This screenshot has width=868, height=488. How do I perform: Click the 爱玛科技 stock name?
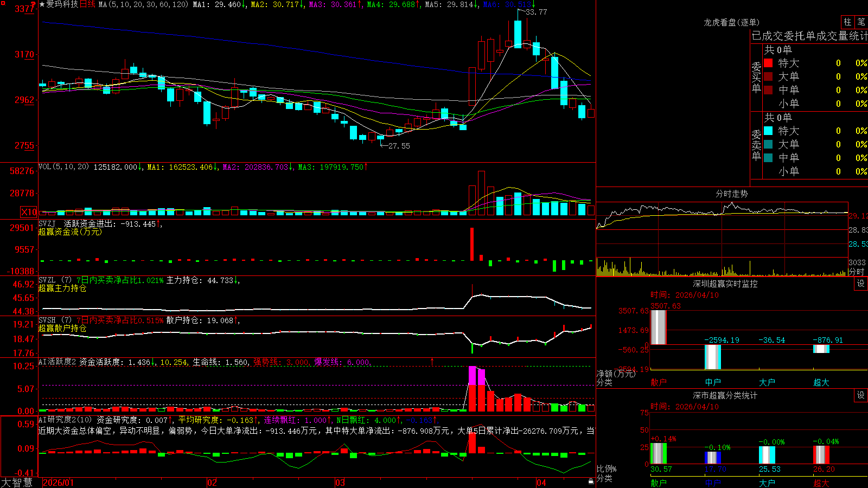click(x=62, y=4)
